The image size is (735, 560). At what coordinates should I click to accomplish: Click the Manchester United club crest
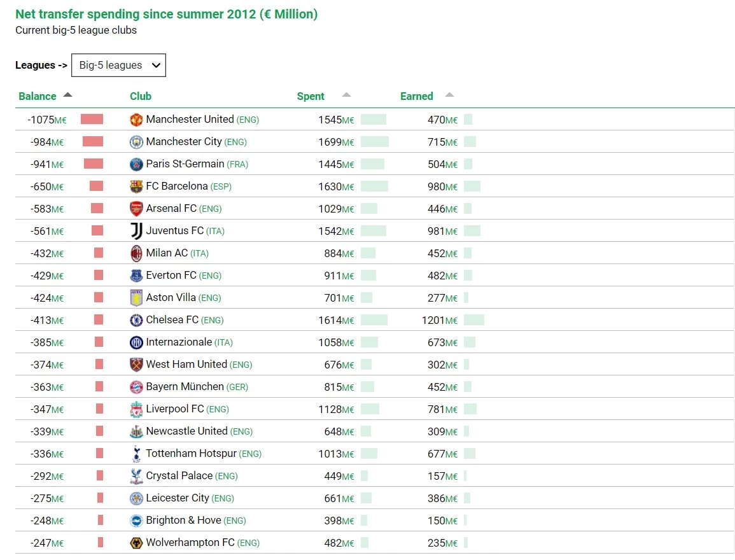[x=136, y=120]
